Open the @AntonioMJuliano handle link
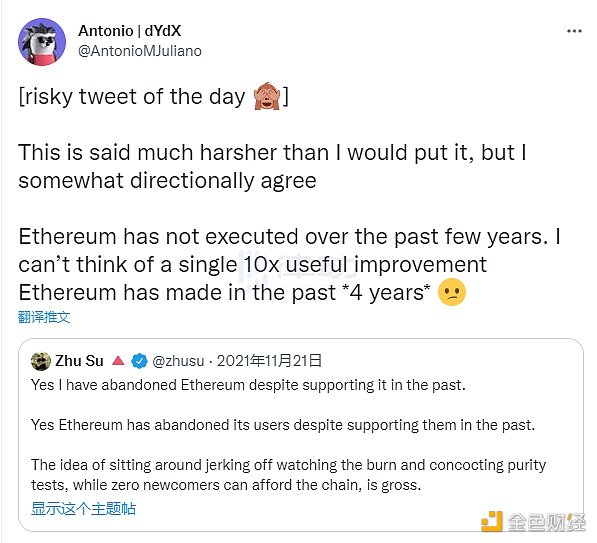 click(140, 51)
